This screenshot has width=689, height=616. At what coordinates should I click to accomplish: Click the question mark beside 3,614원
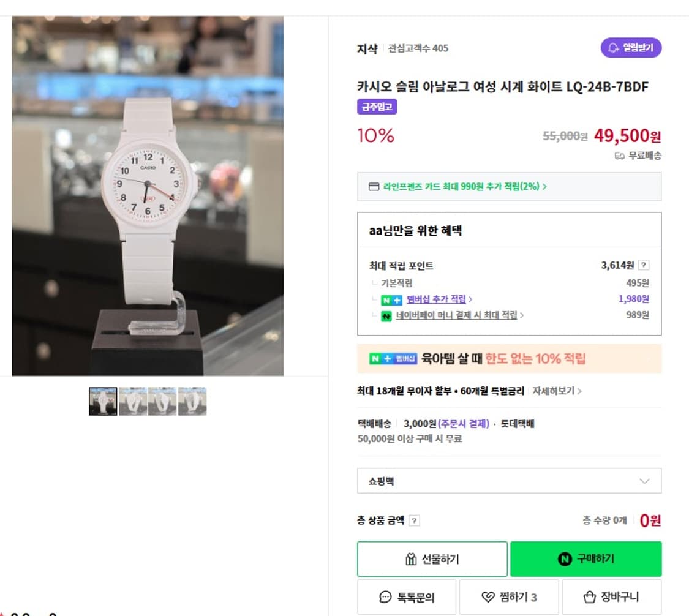[x=642, y=265]
